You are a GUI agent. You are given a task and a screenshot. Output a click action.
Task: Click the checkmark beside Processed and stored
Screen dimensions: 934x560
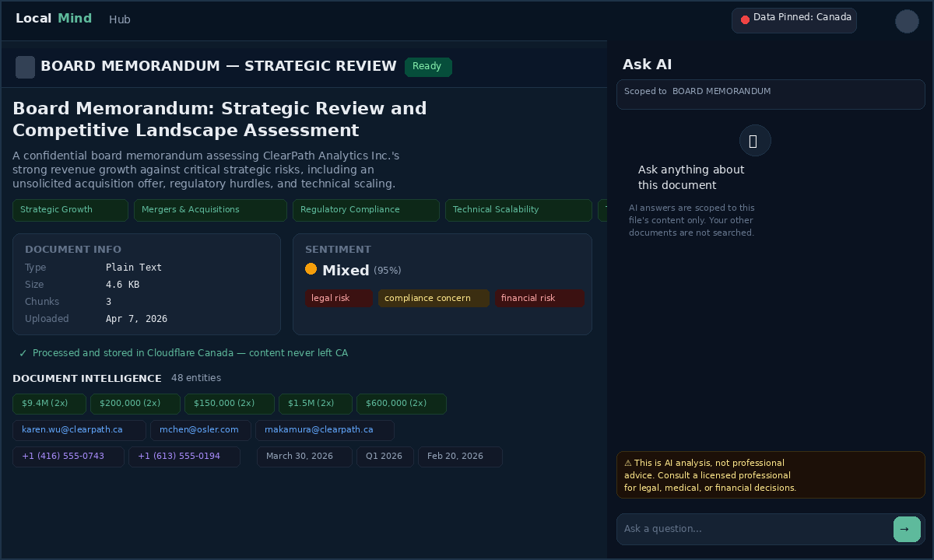pyautogui.click(x=23, y=353)
